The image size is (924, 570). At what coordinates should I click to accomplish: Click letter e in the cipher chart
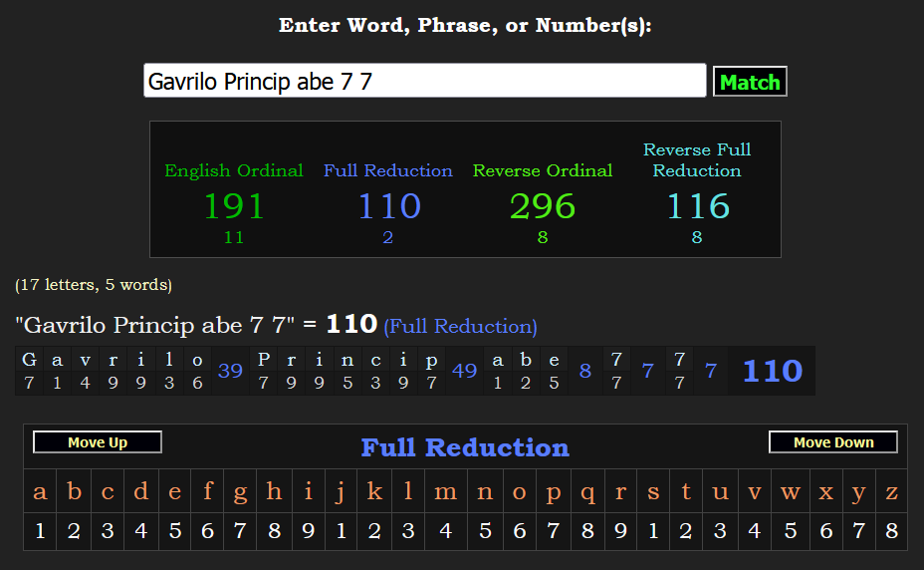[x=174, y=491]
